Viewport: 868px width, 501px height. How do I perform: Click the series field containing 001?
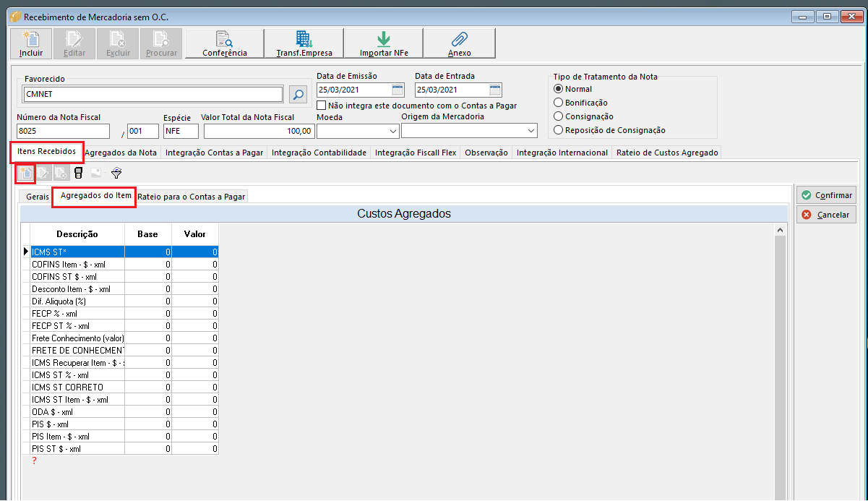click(x=143, y=131)
